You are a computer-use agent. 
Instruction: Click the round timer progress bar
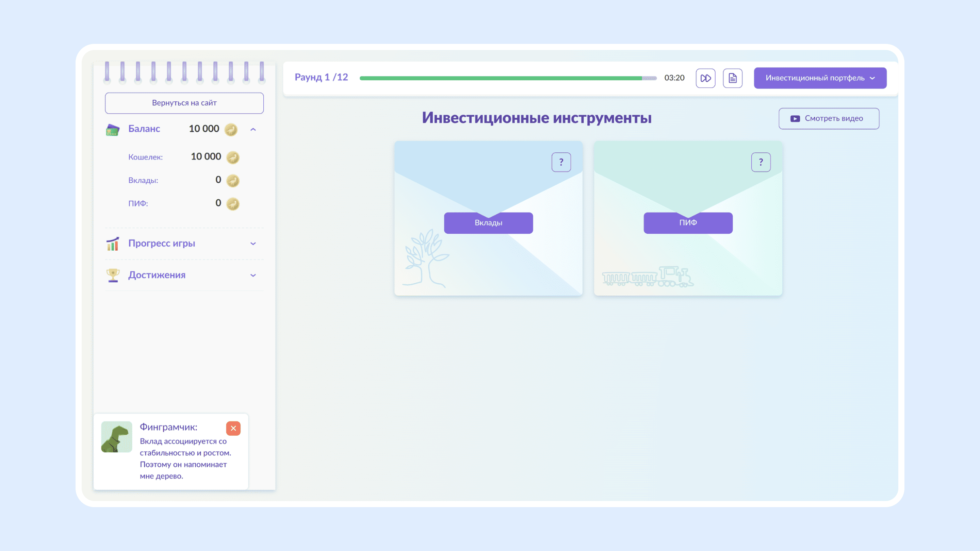(508, 78)
